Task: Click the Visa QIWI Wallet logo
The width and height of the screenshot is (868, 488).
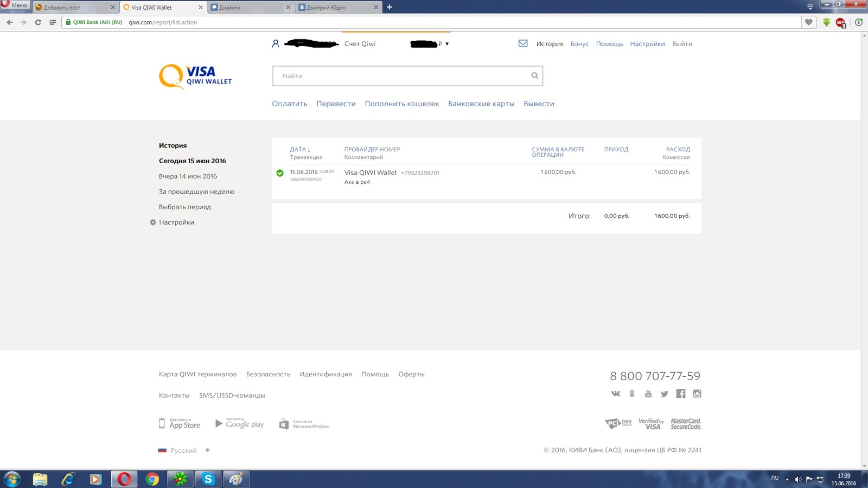Action: coord(195,76)
